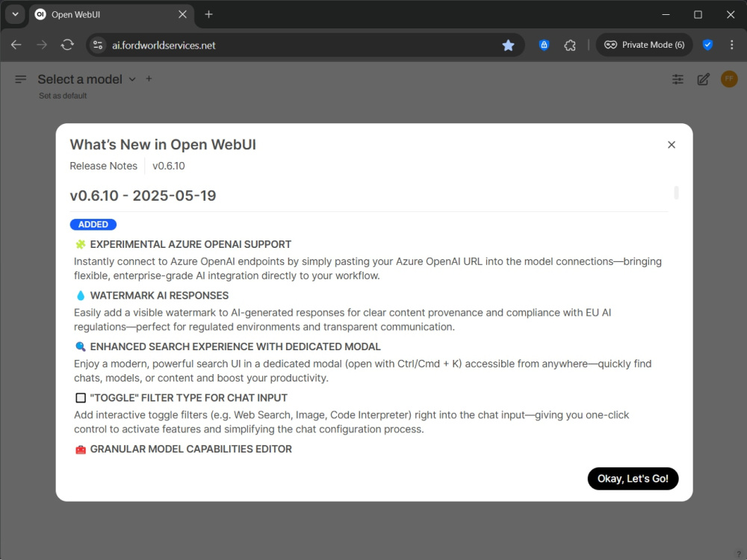The width and height of the screenshot is (747, 560).
Task: Click the Private Mode (6) button
Action: (x=644, y=45)
